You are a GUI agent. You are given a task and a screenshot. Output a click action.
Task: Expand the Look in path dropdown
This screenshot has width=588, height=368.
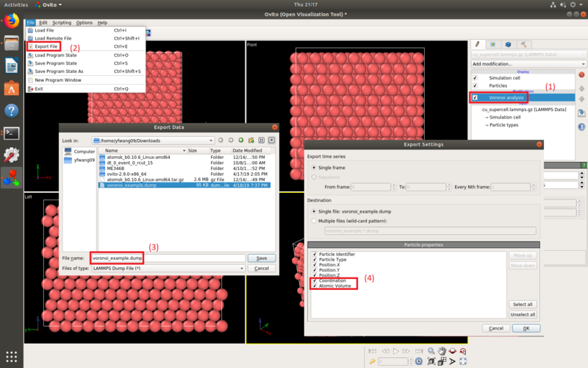(154, 141)
